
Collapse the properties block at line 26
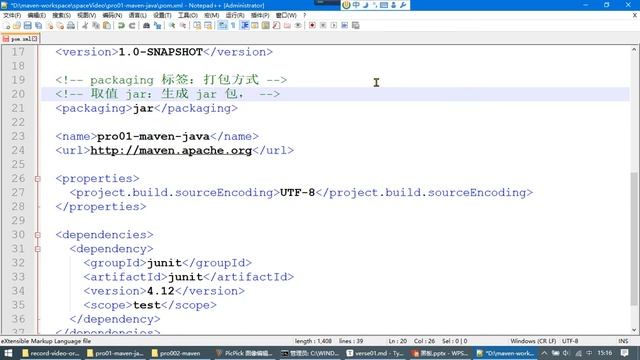(x=38, y=179)
